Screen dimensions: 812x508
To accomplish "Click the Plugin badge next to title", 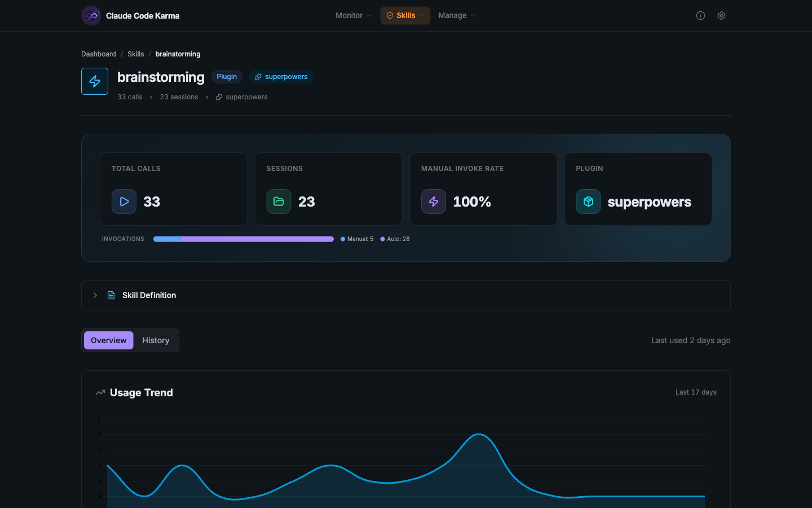I will [x=227, y=77].
